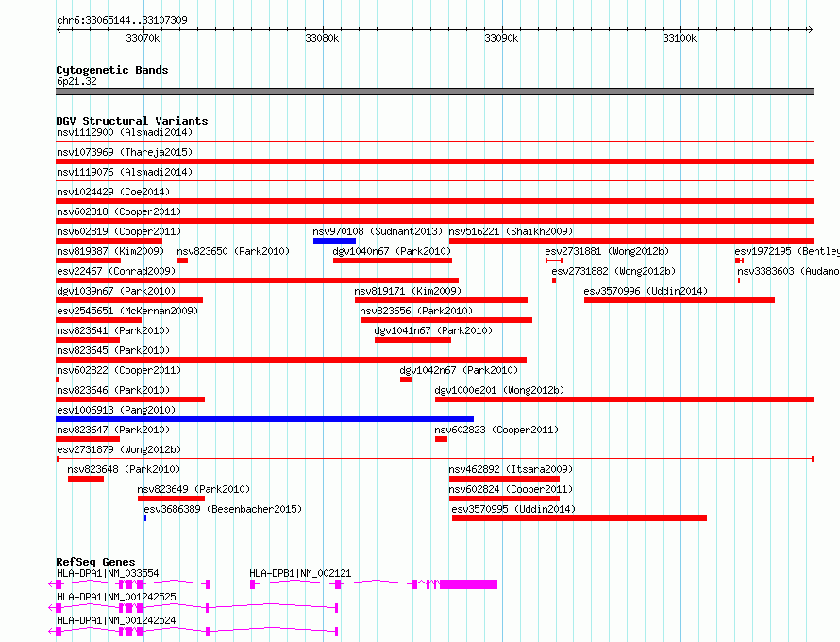Select the dgv1039n67 (Park2010) label

(116, 291)
